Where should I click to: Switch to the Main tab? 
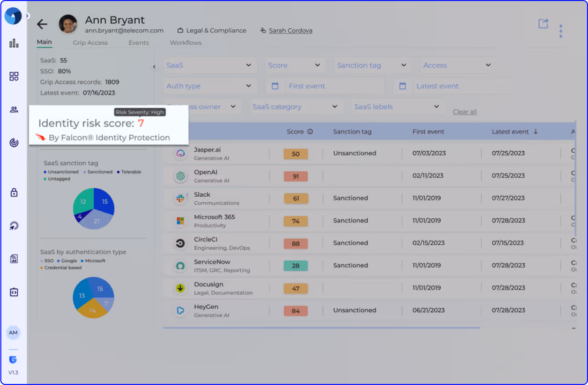point(44,42)
